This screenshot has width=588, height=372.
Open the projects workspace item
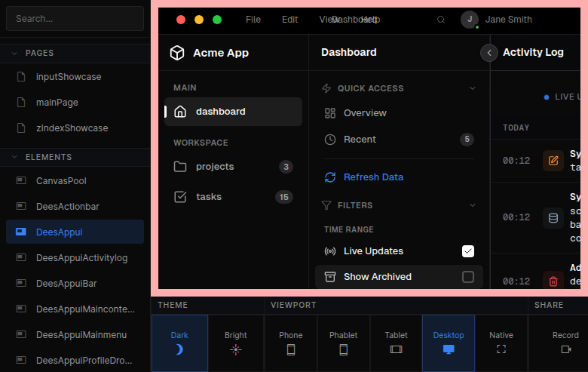pyautogui.click(x=215, y=167)
